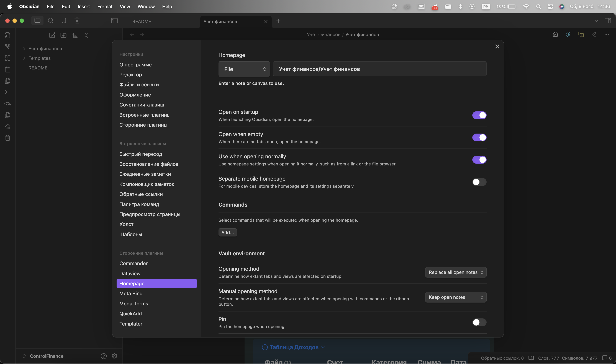Turn off Open when empty toggle
Viewport: 616px width, 364px height.
pos(479,138)
